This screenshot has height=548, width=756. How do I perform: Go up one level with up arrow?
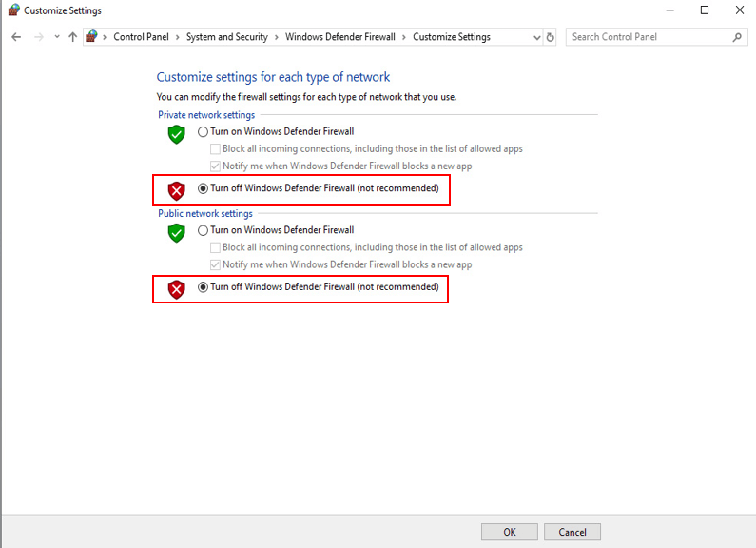tap(73, 37)
